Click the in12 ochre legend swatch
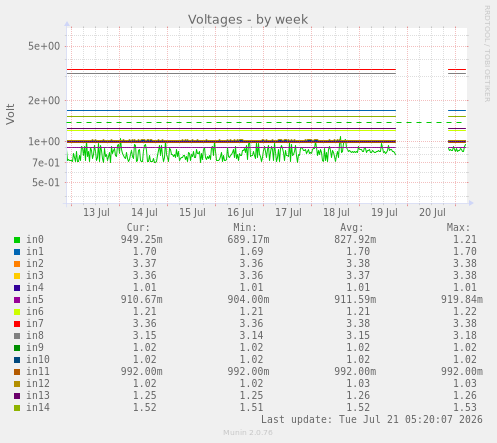The image size is (497, 443). click(x=17, y=384)
